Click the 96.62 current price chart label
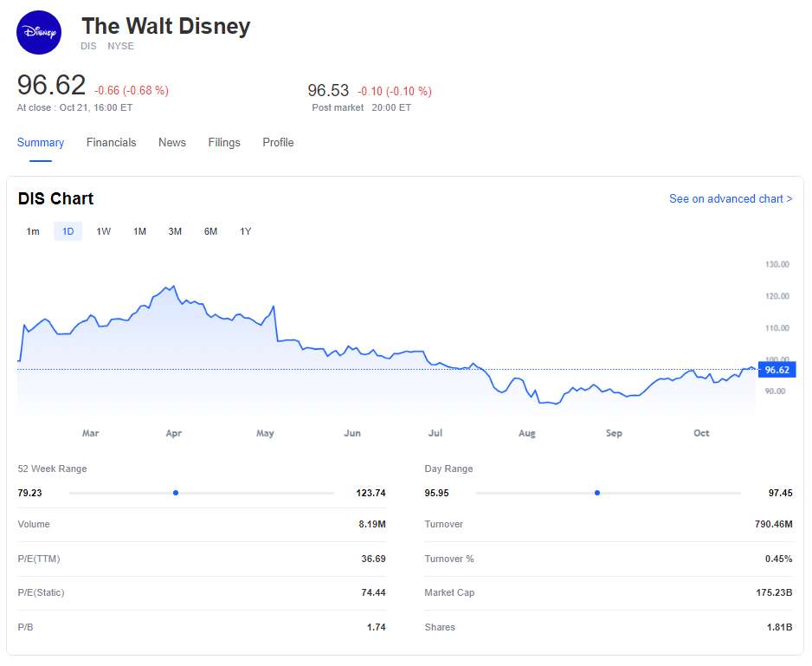812x666 pixels. pos(777,370)
